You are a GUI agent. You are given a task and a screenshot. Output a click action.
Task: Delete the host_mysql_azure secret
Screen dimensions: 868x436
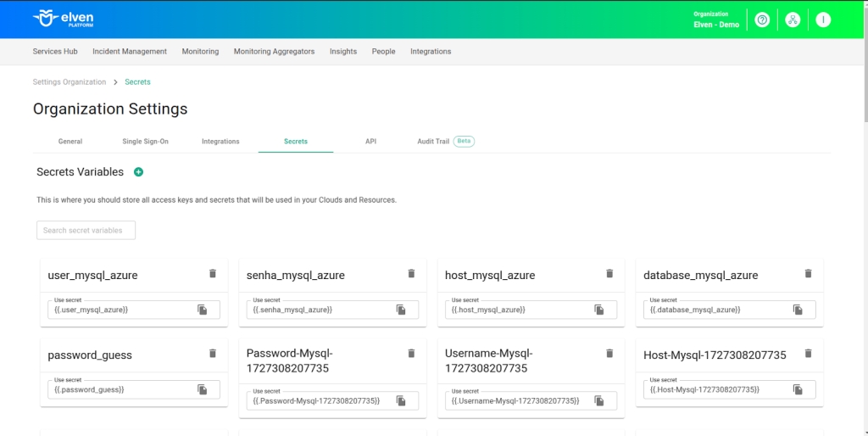609,274
